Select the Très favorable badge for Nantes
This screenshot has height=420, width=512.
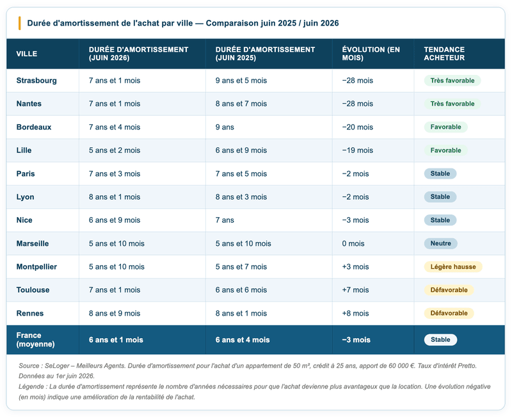click(452, 104)
